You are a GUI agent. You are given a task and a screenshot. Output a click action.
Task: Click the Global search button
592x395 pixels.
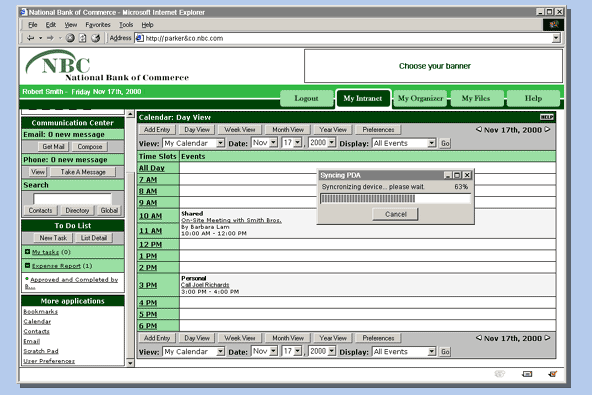point(109,210)
